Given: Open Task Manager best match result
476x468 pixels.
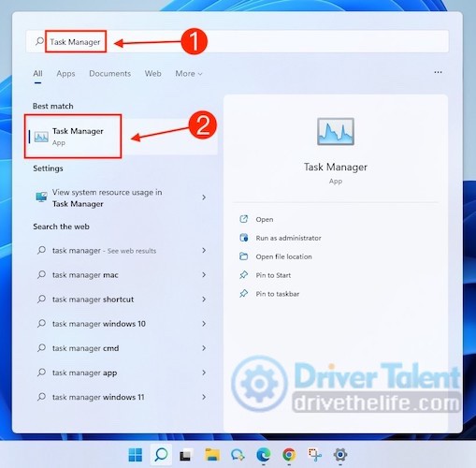Looking at the screenshot, I should pyautogui.click(x=122, y=137).
